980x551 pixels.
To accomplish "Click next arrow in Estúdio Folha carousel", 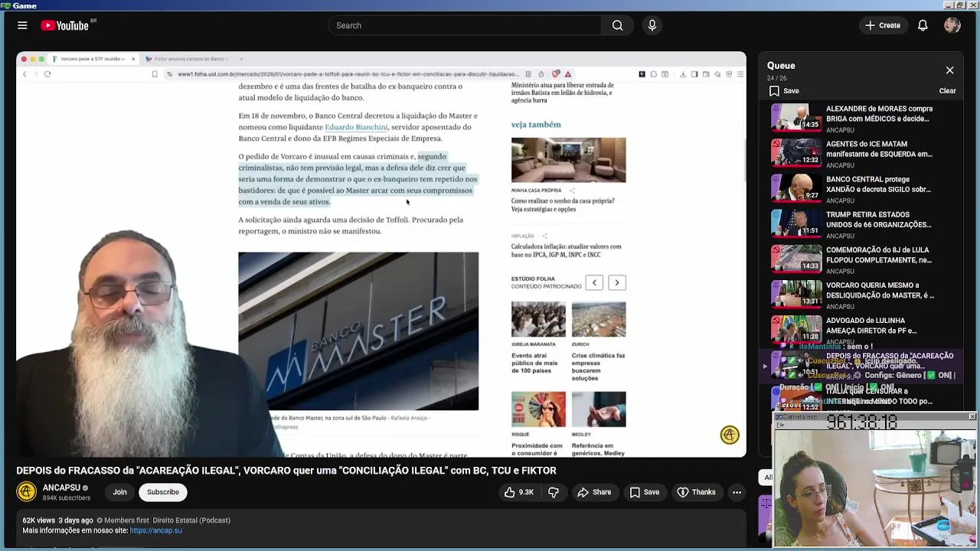I will tap(616, 283).
